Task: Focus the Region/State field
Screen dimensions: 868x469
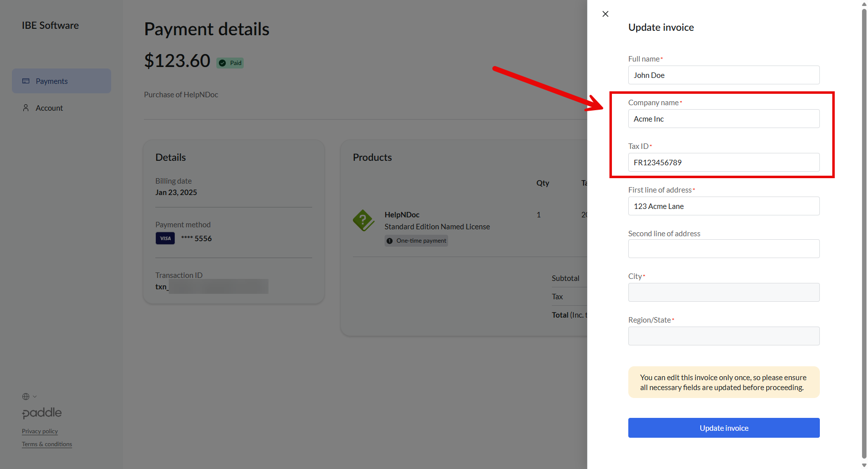Action: pyautogui.click(x=724, y=336)
